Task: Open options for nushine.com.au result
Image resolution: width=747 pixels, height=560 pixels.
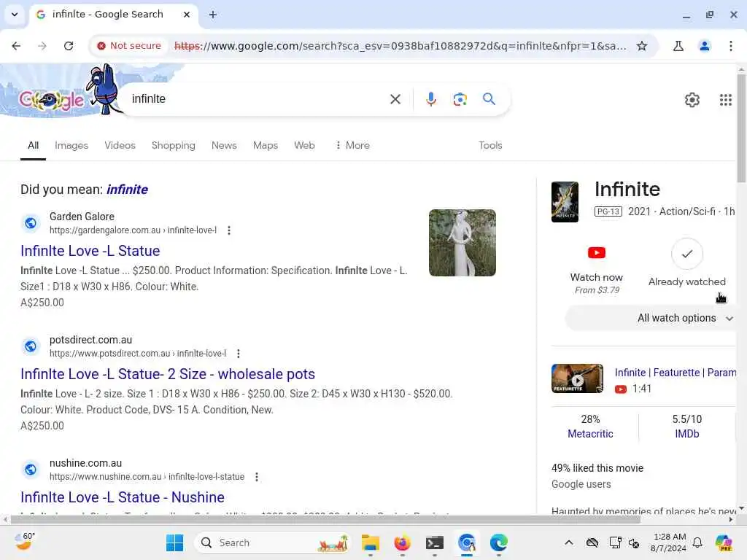Action: 257,477
